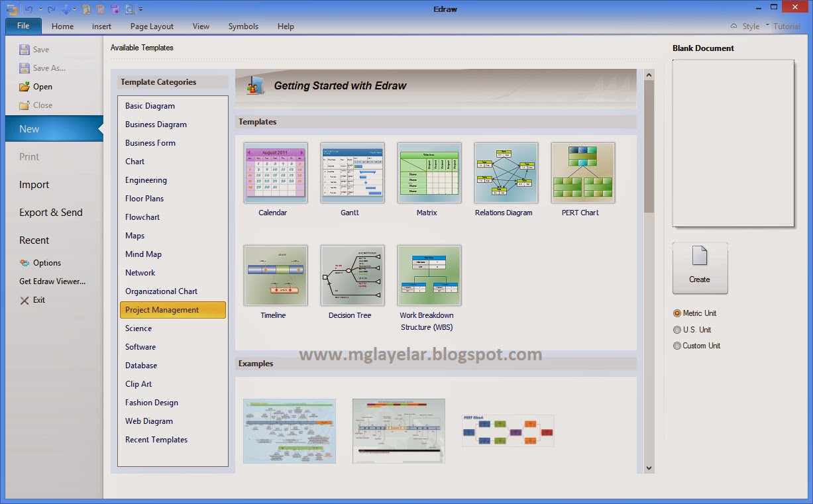This screenshot has width=813, height=504.
Task: Open the Help tab
Action: [x=286, y=26]
